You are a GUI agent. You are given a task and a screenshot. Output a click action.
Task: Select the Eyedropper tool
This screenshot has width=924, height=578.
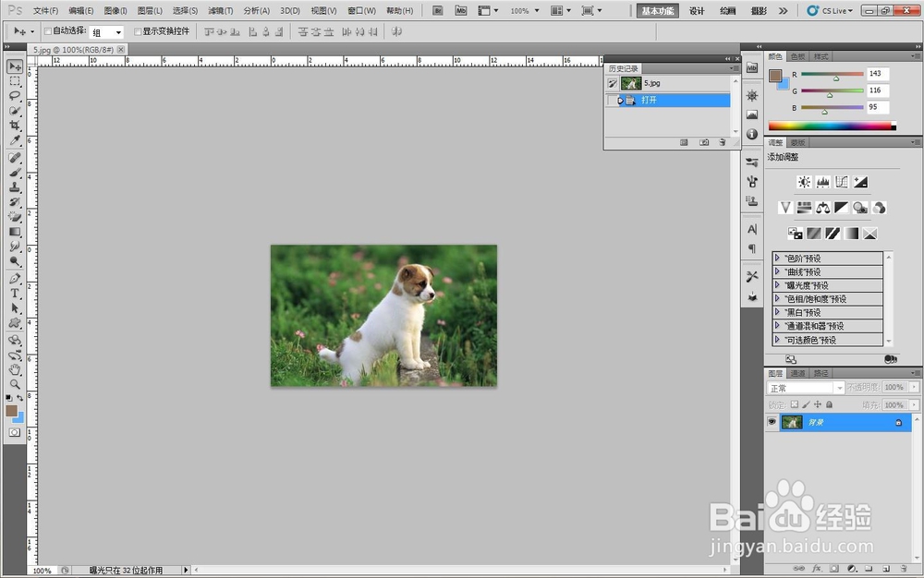(15, 140)
